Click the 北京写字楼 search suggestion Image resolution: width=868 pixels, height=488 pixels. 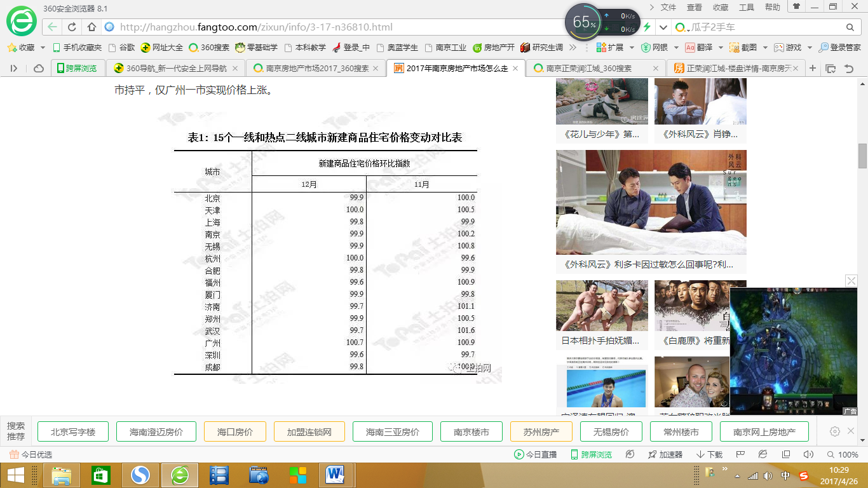73,431
